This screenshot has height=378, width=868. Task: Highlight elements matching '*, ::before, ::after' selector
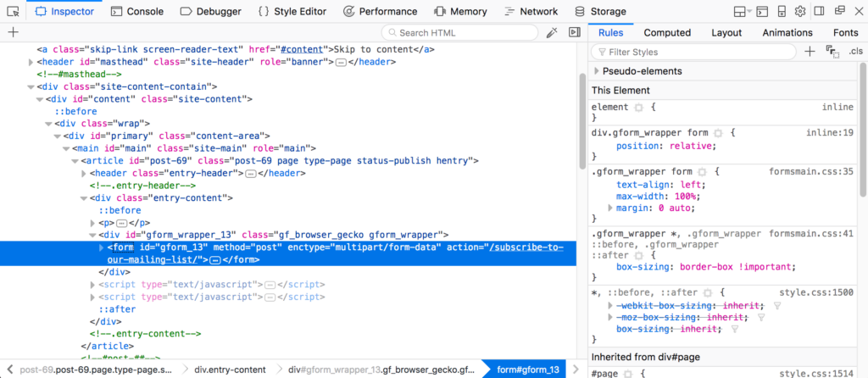(x=707, y=292)
